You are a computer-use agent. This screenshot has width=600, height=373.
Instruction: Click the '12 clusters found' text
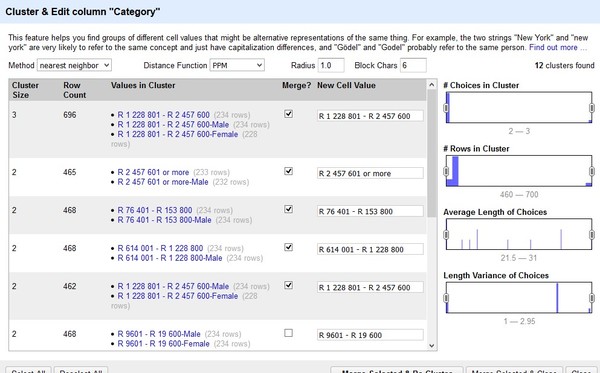[564, 65]
